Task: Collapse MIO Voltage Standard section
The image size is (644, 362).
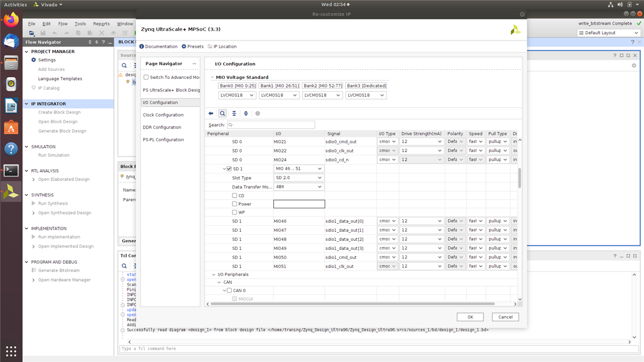Action: coord(212,77)
